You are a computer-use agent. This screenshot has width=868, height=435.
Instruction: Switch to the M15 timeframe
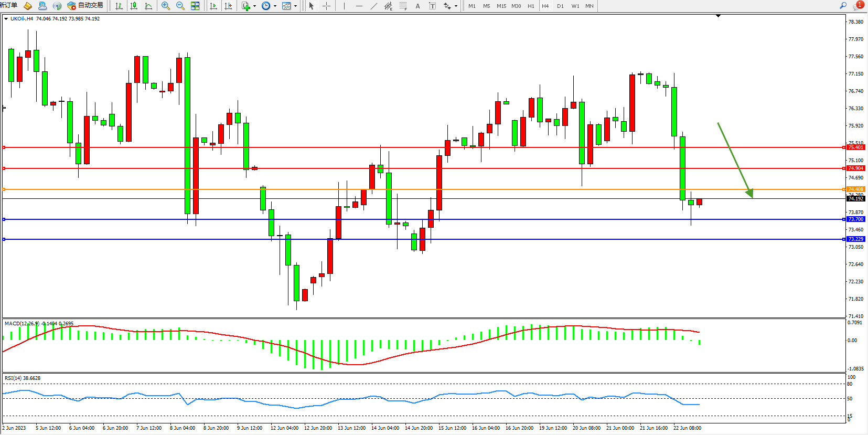pyautogui.click(x=501, y=6)
